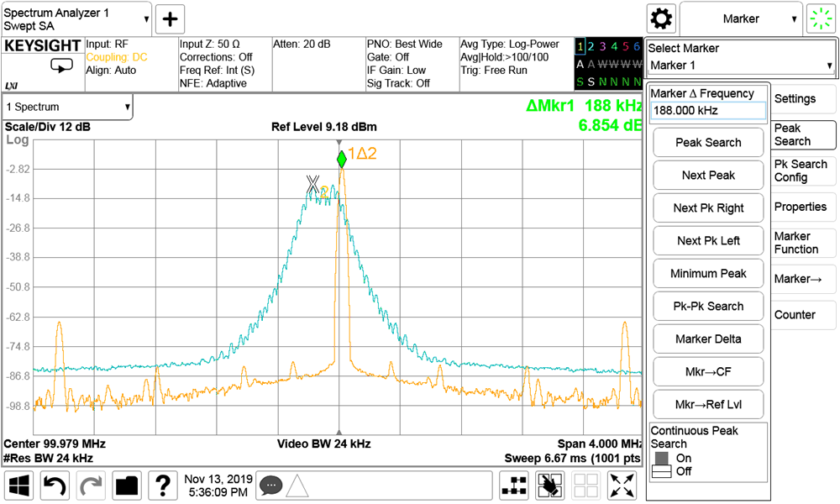Click the Windows Start button
Viewport: 840px width, 504px height.
coord(18,486)
